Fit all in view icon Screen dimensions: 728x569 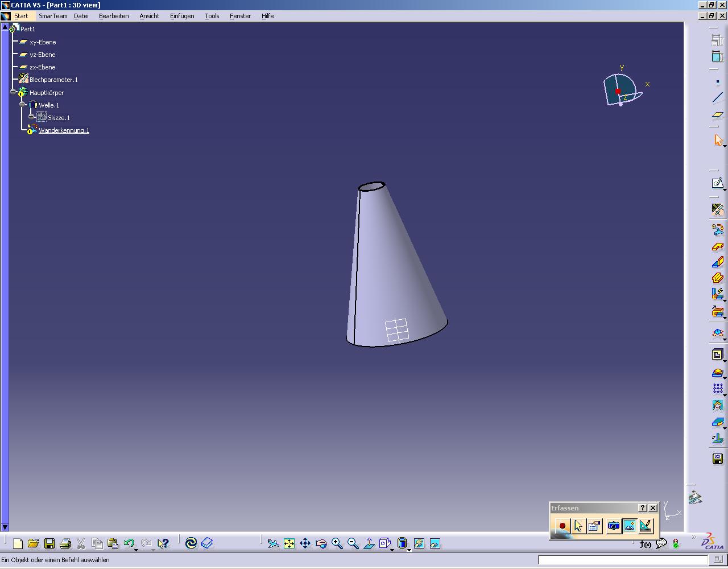click(289, 543)
